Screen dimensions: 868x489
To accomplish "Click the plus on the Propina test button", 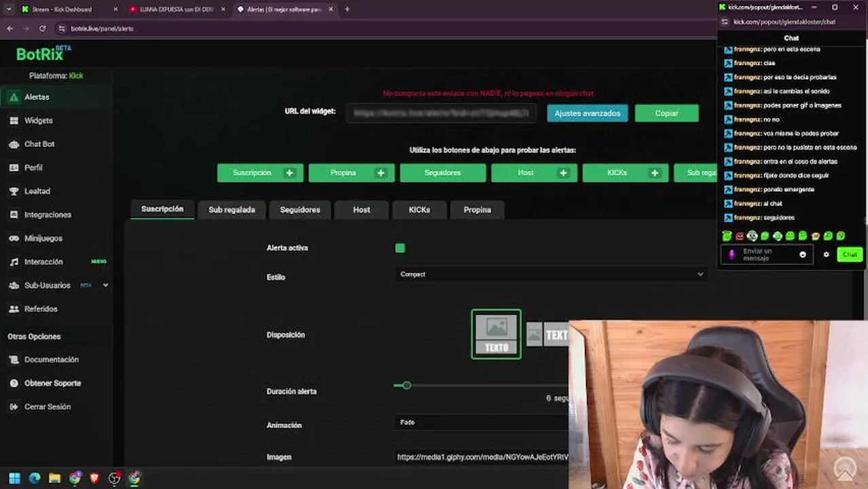I will click(381, 173).
